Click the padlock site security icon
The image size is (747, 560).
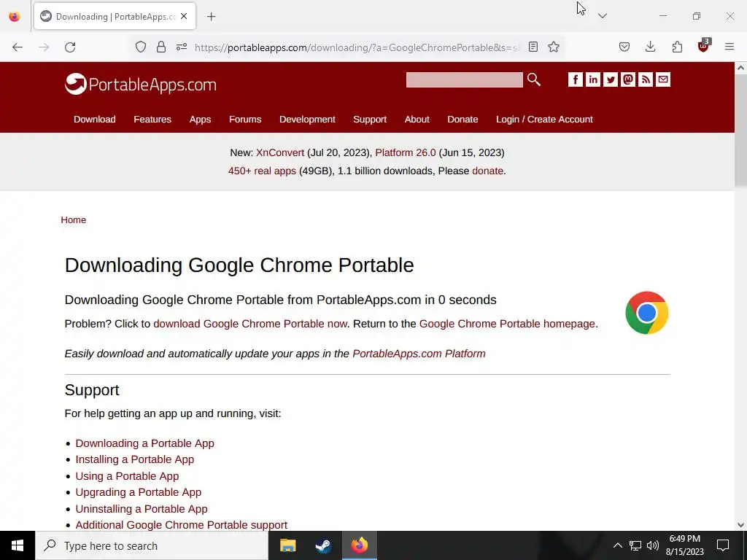pyautogui.click(x=161, y=47)
